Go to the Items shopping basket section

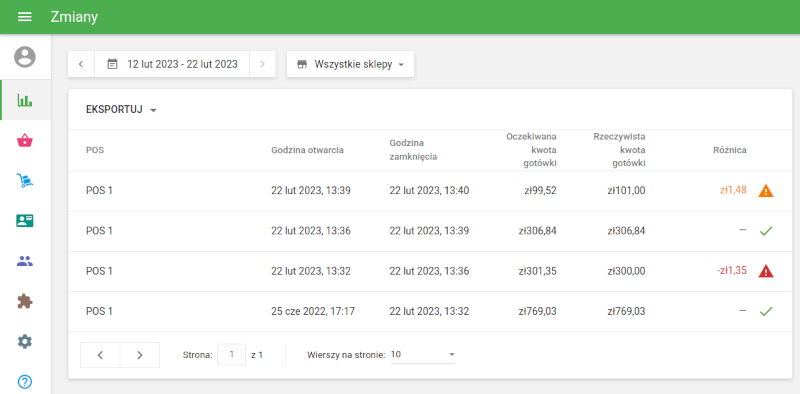(x=24, y=140)
